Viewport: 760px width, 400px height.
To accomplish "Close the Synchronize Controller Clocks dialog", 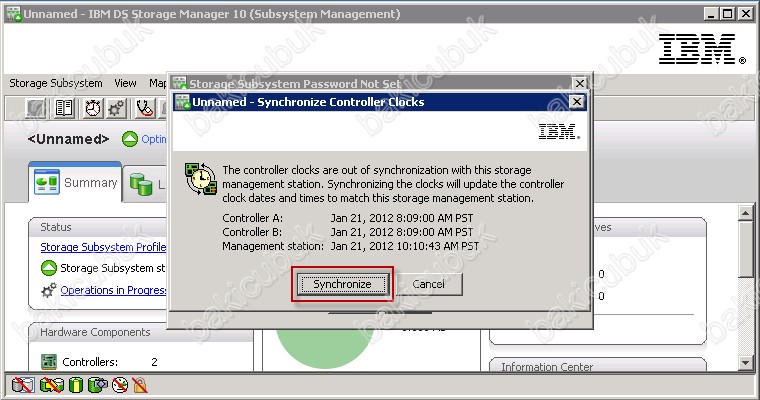I will tap(576, 102).
